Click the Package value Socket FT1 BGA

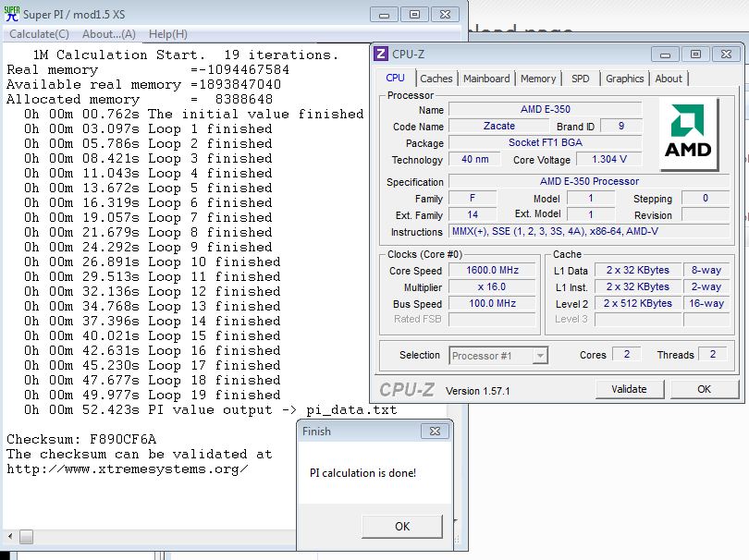[545, 142]
